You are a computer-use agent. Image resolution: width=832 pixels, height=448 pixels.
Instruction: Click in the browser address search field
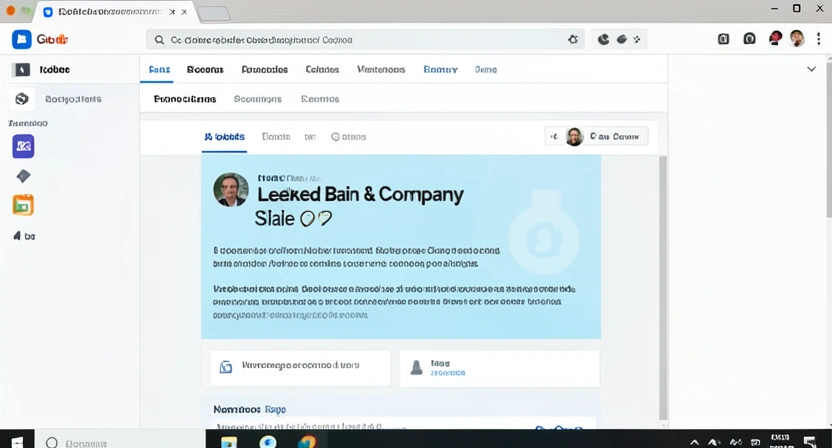(366, 40)
